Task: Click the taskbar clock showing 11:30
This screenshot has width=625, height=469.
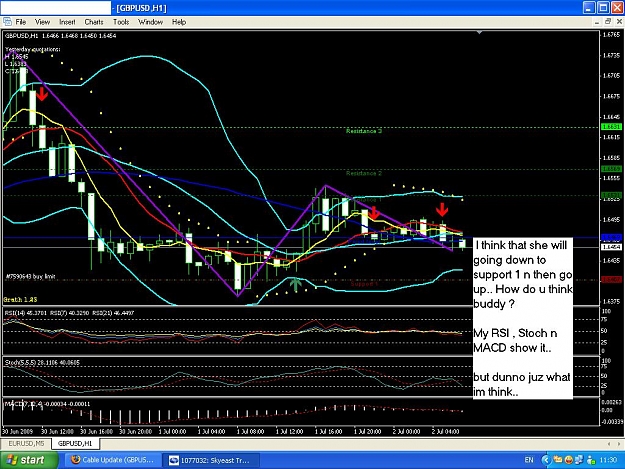Action: (x=609, y=460)
